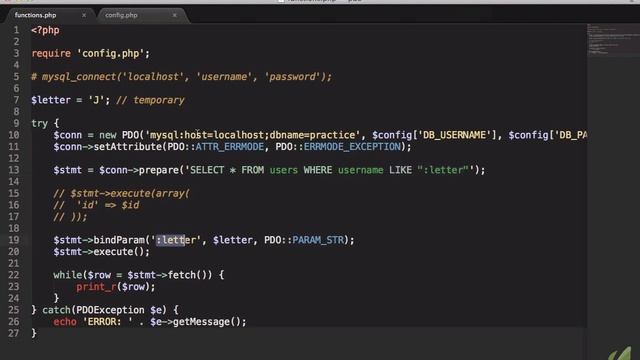Click the highlighted ':letter' on line 19

(x=176, y=240)
